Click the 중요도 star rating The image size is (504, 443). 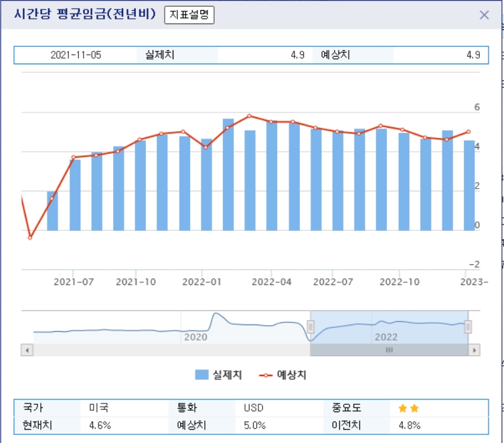pyautogui.click(x=408, y=408)
